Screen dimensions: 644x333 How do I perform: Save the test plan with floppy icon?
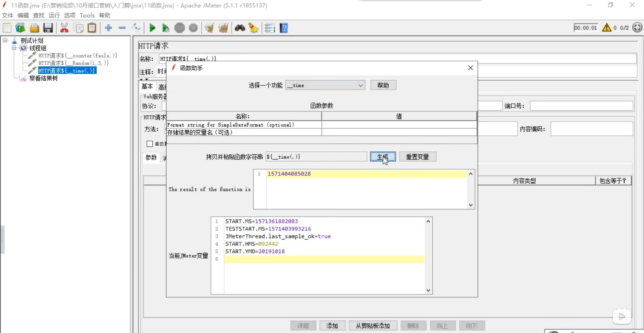pos(48,28)
